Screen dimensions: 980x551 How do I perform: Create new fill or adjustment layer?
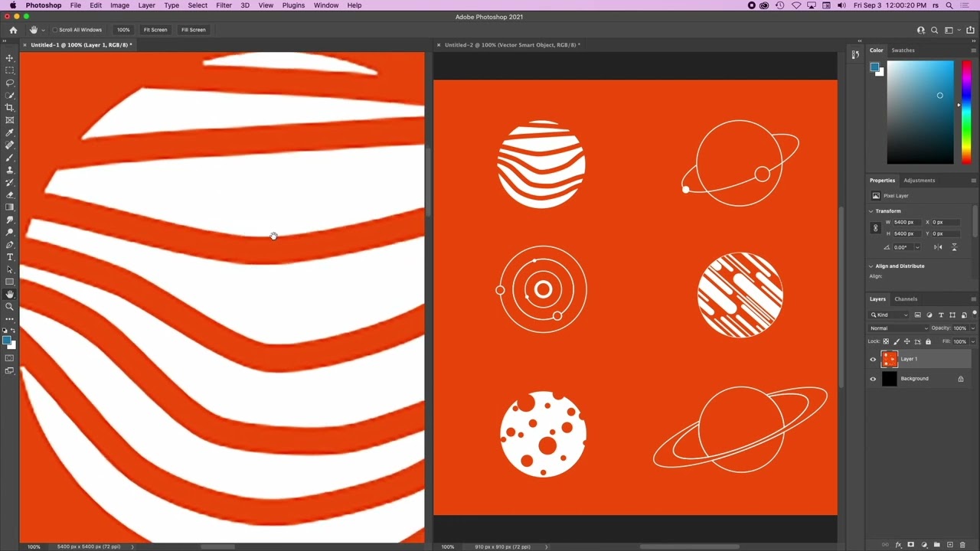[x=924, y=545]
